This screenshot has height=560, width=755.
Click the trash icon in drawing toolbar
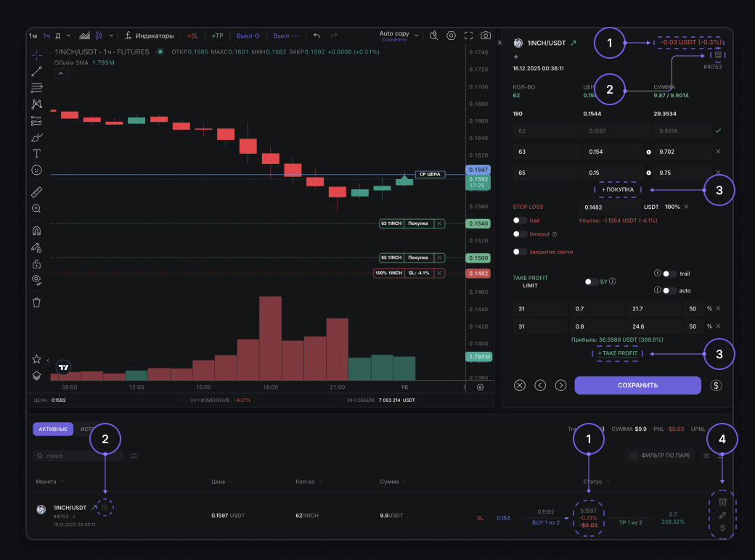click(x=37, y=302)
